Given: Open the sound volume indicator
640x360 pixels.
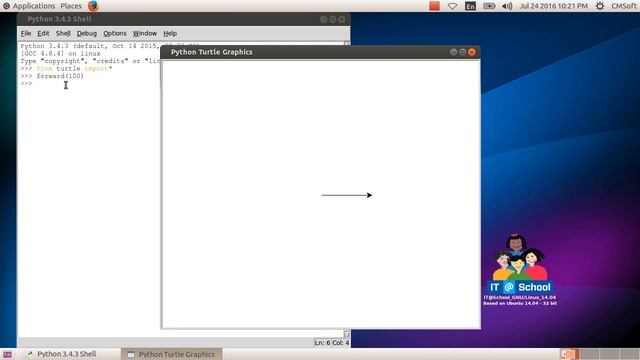Looking at the screenshot, I should 507,6.
